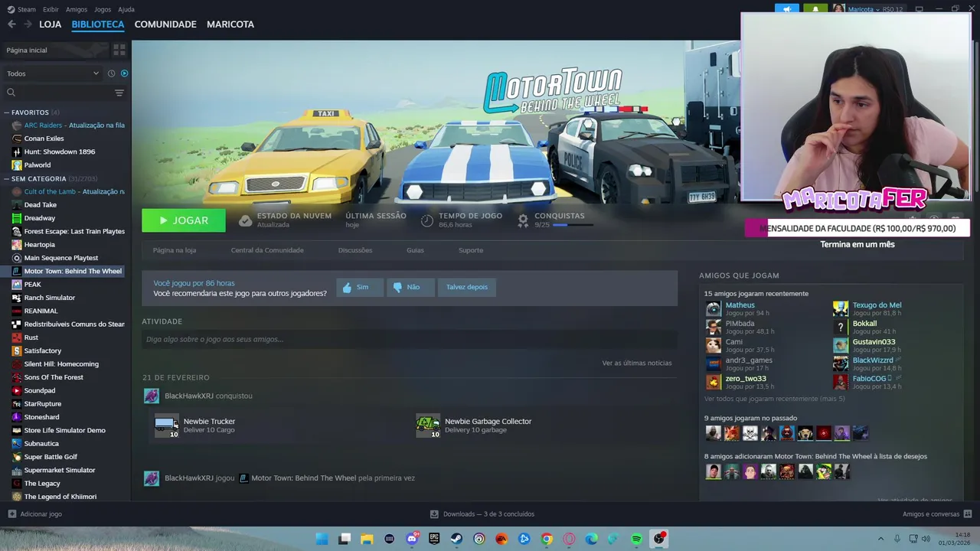980x551 pixels.
Task: Open the Epic Games taskbar icon
Action: [434, 539]
